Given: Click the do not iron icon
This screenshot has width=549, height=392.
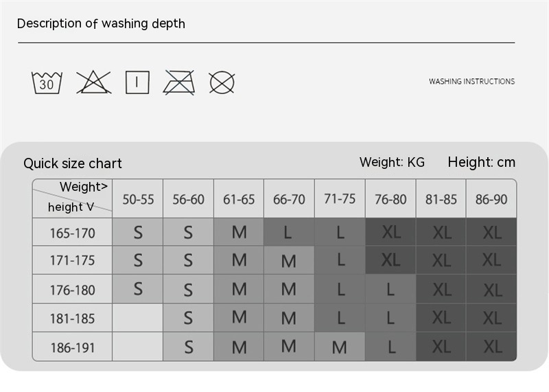Looking at the screenshot, I should click(179, 82).
